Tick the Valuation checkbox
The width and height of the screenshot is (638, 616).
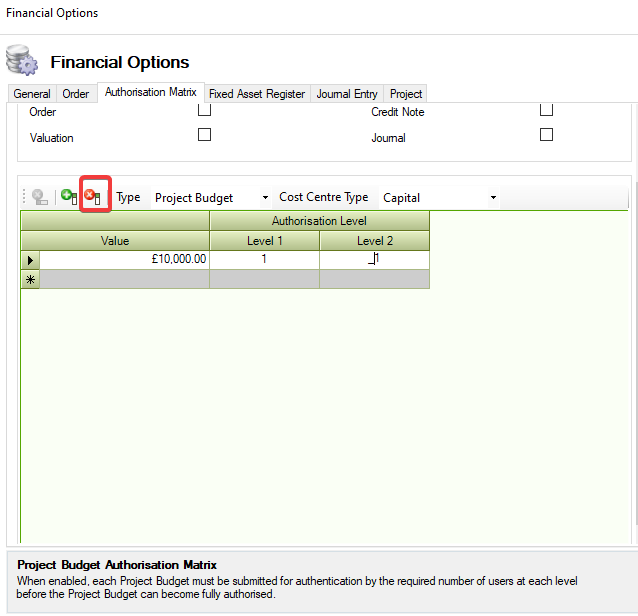coord(204,135)
